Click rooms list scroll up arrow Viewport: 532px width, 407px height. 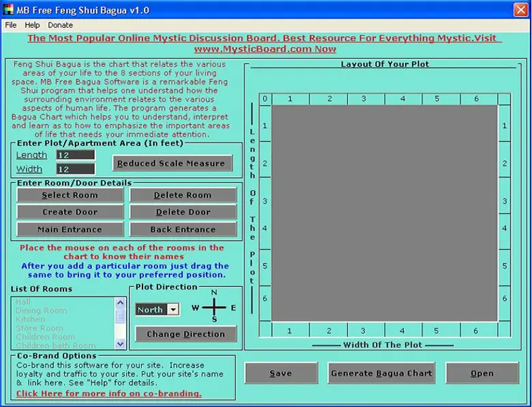point(120,302)
